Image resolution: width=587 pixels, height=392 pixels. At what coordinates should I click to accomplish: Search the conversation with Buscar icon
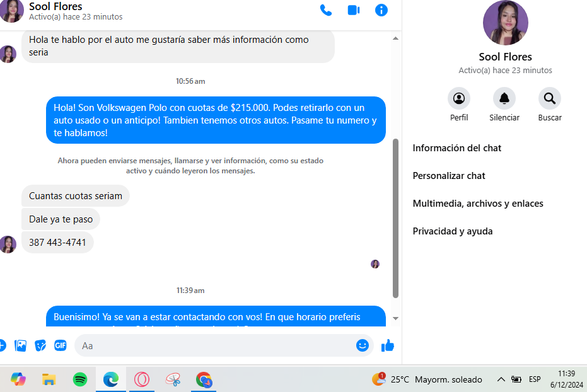coord(550,98)
